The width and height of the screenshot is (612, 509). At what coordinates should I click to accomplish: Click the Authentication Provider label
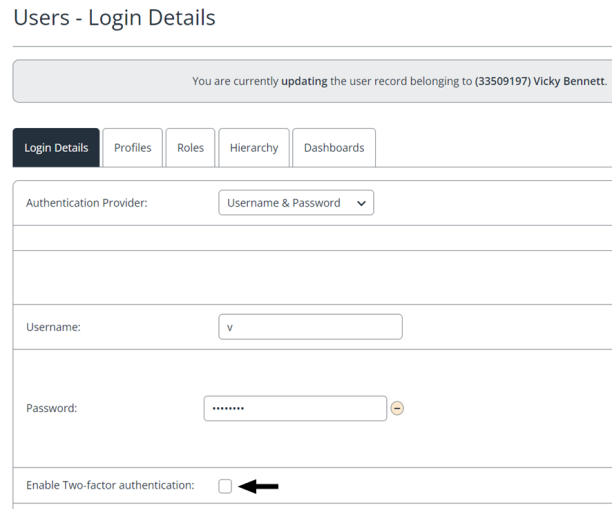(x=87, y=203)
